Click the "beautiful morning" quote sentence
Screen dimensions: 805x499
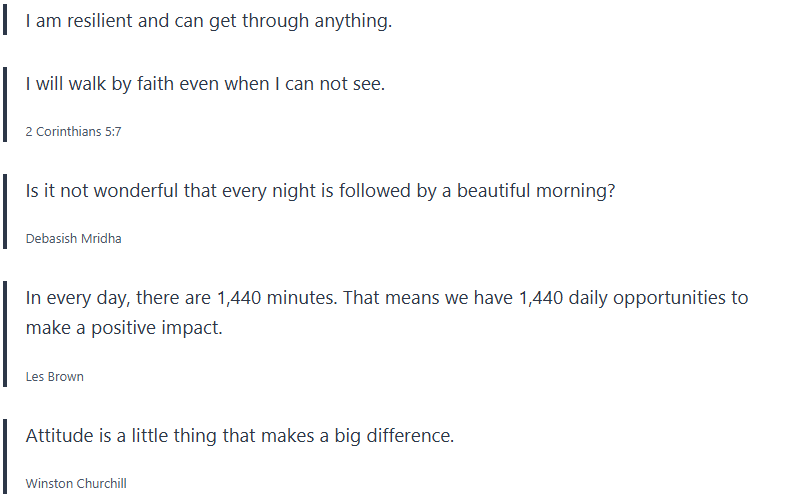pyautogui.click(x=320, y=191)
